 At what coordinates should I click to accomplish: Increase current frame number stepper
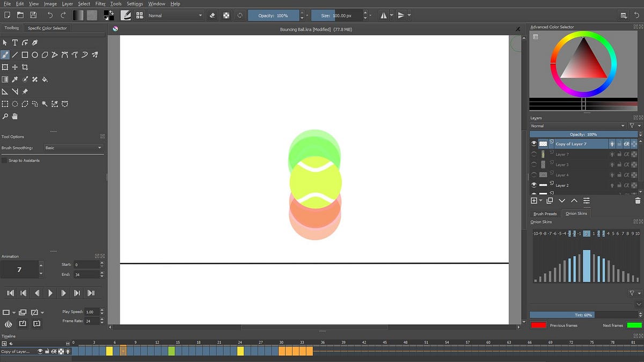[x=41, y=265]
